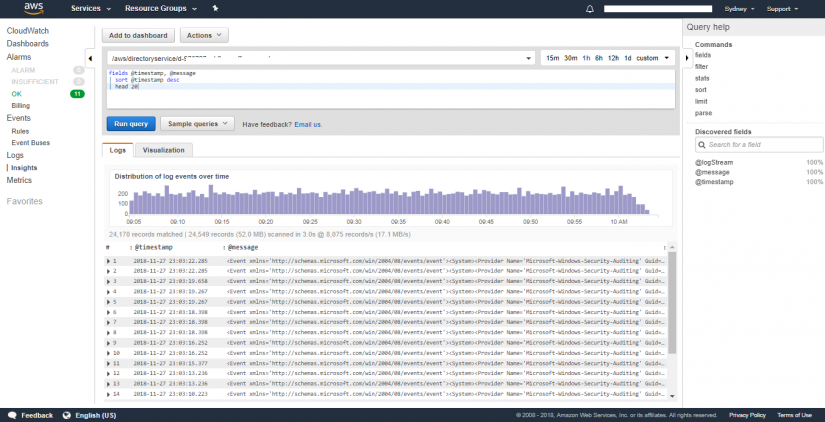Open Events in the sidebar

click(18, 118)
